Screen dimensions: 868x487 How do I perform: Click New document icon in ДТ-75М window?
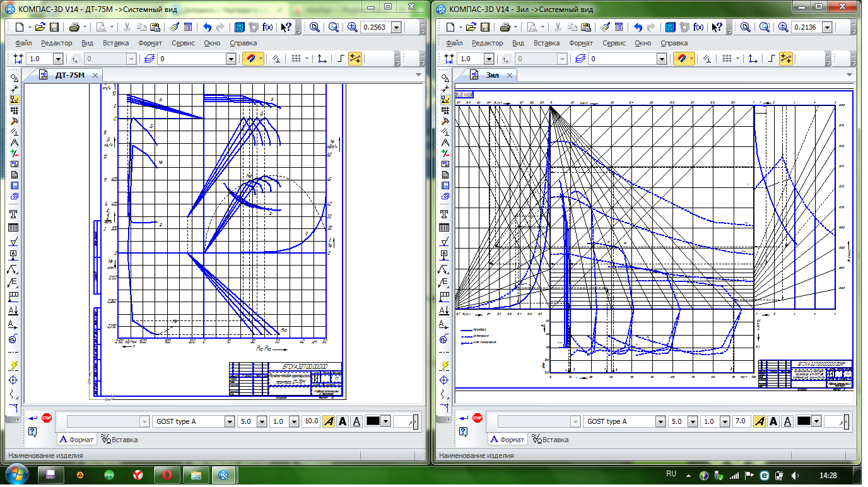click(x=19, y=27)
